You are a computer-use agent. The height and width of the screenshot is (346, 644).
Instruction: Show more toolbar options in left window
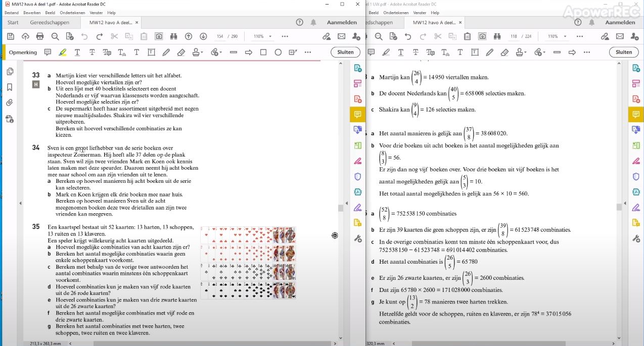[285, 36]
